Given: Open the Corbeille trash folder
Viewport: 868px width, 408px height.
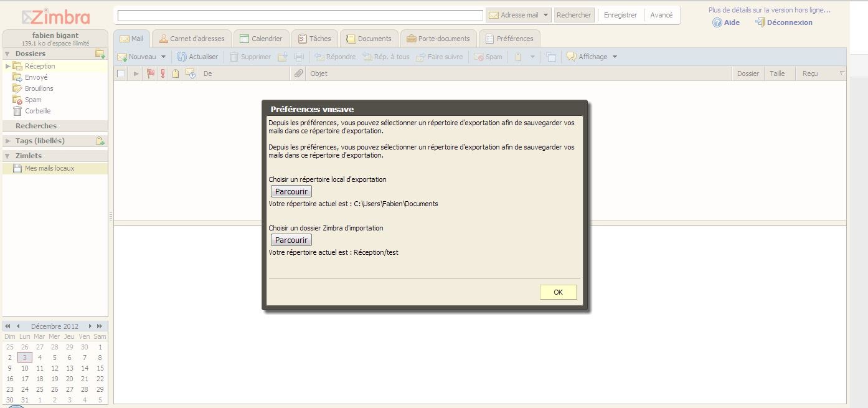Looking at the screenshot, I should pyautogui.click(x=37, y=111).
